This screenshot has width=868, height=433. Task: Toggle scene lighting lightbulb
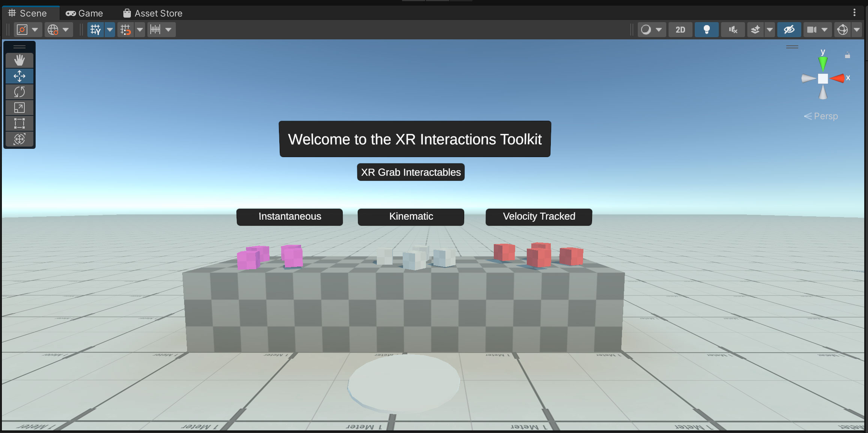pyautogui.click(x=706, y=30)
